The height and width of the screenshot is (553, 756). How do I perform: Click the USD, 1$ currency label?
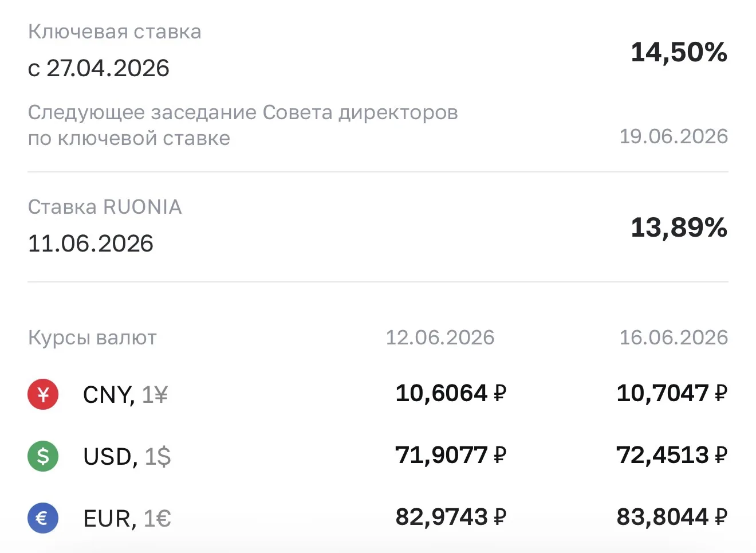127,457
